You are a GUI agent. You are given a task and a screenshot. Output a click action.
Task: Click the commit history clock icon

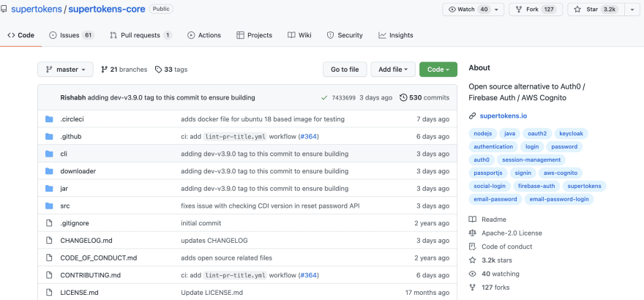(403, 97)
